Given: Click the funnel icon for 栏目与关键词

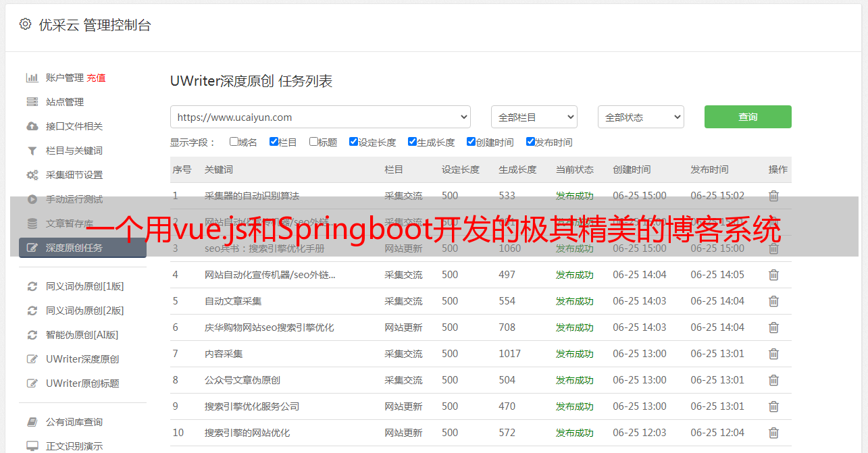Looking at the screenshot, I should [x=32, y=151].
